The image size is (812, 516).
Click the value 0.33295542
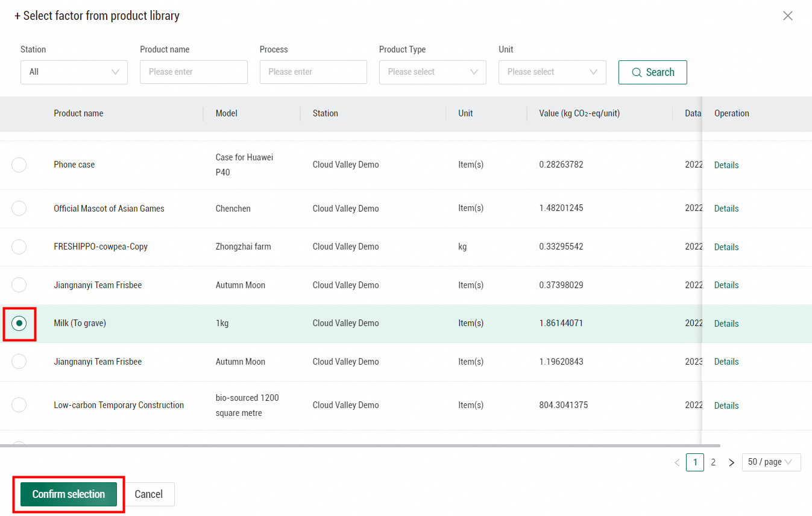pyautogui.click(x=561, y=247)
